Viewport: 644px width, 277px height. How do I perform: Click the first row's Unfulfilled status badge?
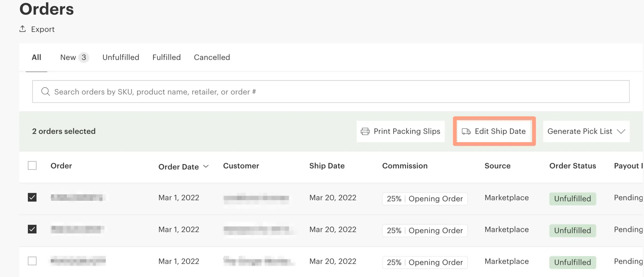pos(572,199)
